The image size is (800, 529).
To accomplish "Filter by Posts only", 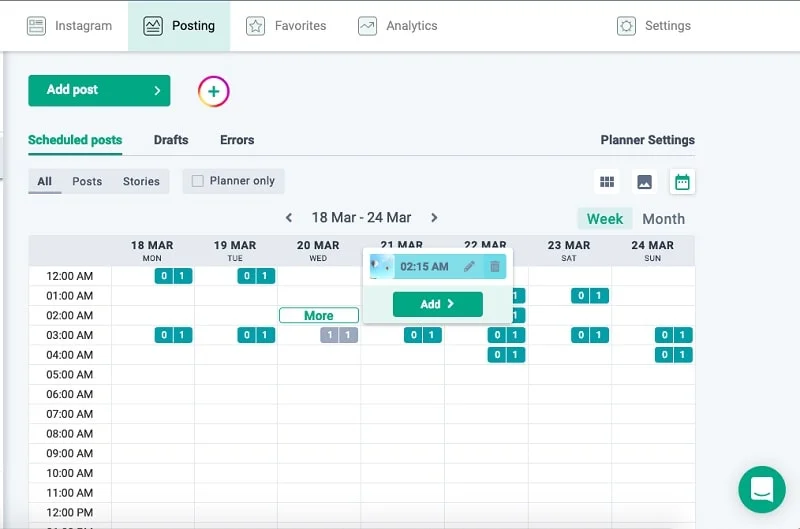I will (87, 182).
